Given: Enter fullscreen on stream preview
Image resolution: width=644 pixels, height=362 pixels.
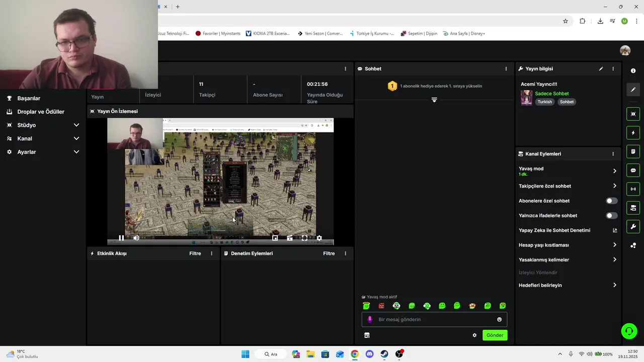Looking at the screenshot, I should click(304, 238).
